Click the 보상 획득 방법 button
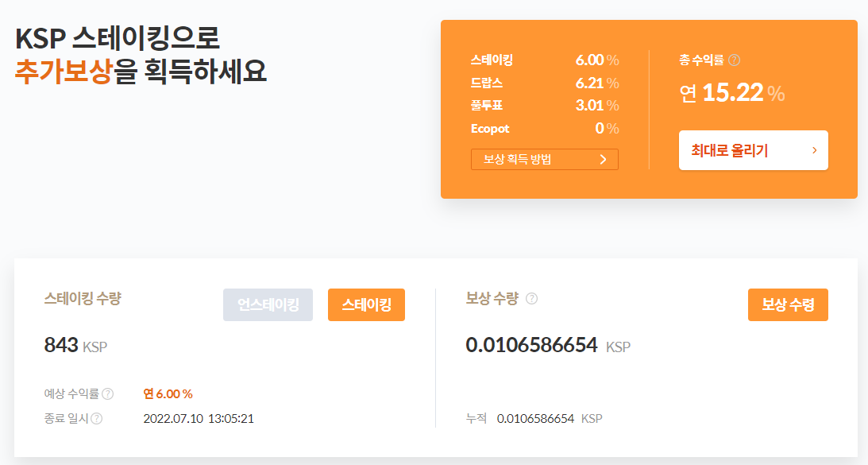Screen dimensions: 868x465 click(x=545, y=160)
